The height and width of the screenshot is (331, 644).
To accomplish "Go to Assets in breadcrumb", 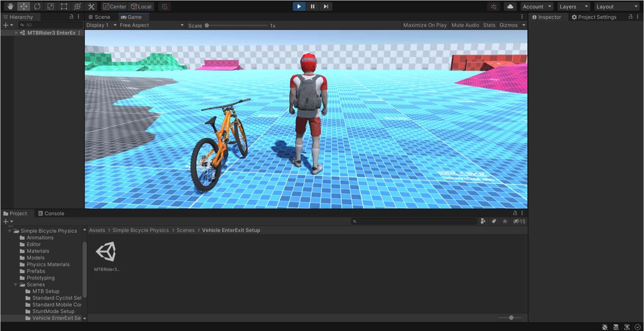I will tap(97, 230).
